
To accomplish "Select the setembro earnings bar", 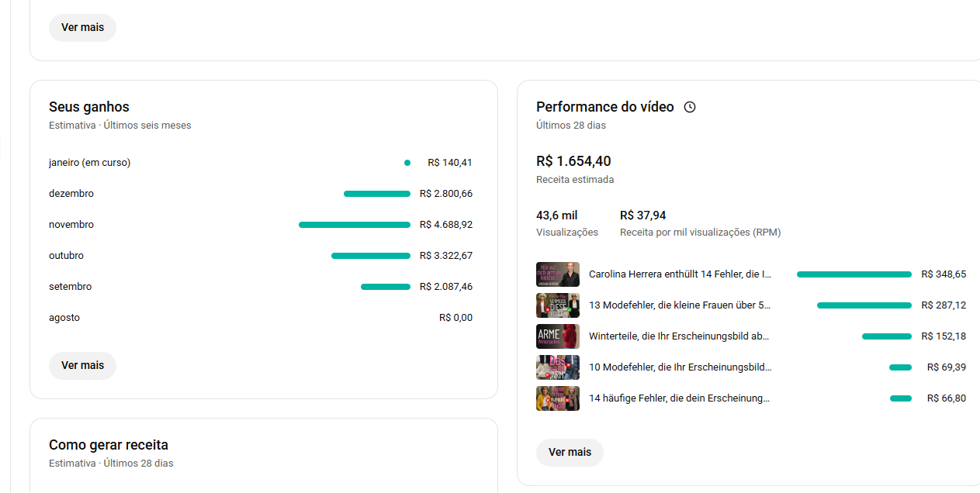I will 386,287.
